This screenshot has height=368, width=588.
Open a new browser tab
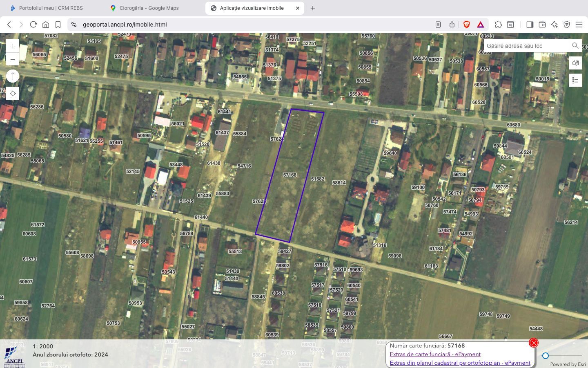coord(312,8)
